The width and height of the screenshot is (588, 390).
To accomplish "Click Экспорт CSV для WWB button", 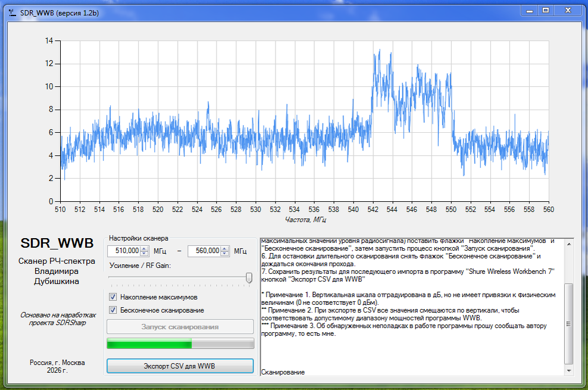I will [180, 366].
